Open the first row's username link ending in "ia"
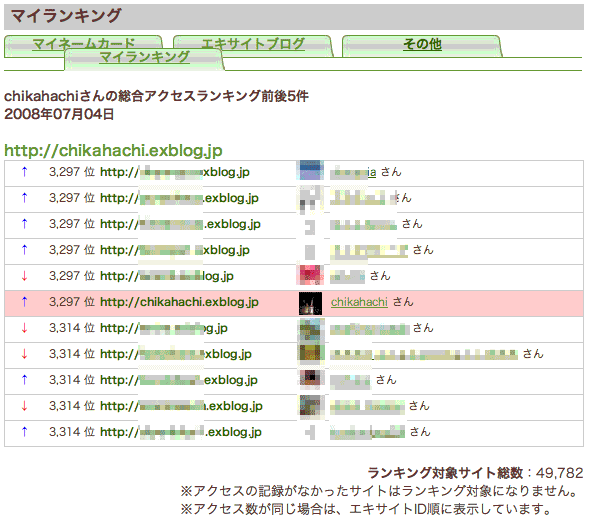 (x=353, y=173)
